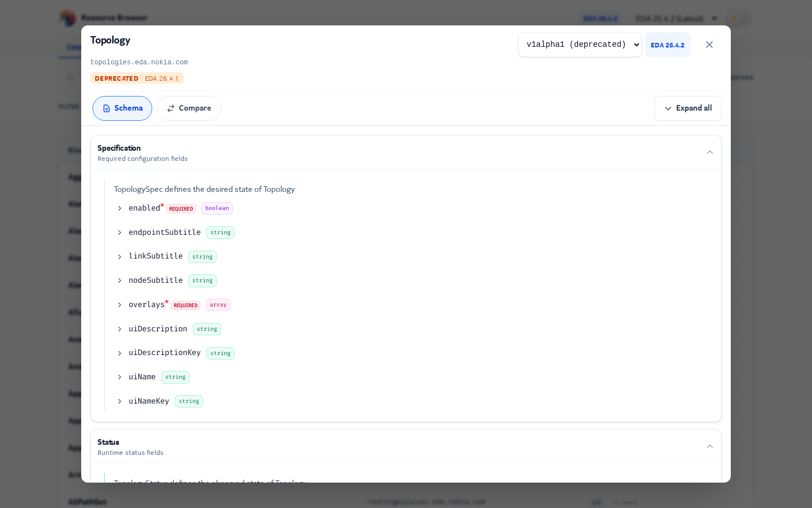This screenshot has width=812, height=508.
Task: Click the EDA 26.4.2 version badge
Action: [668, 45]
